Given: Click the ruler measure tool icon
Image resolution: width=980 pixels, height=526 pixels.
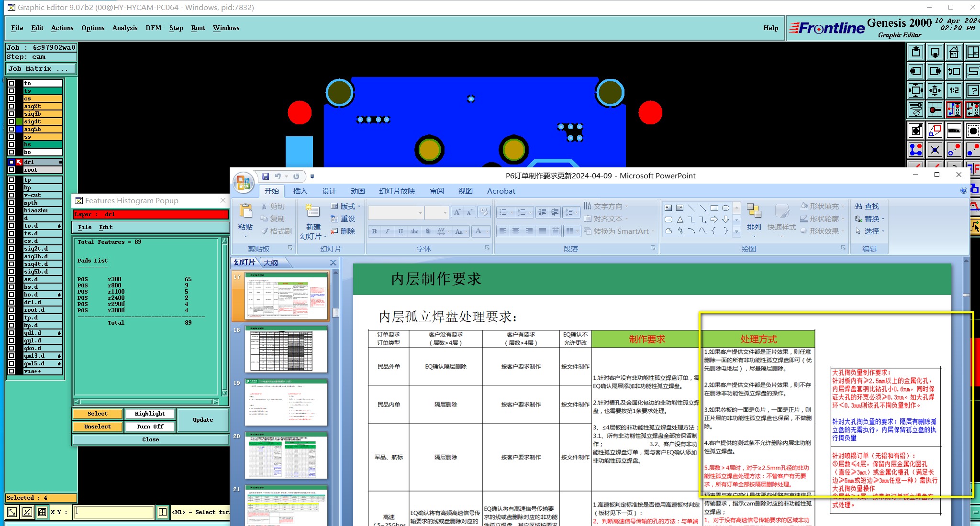Looking at the screenshot, I should pos(954,130).
